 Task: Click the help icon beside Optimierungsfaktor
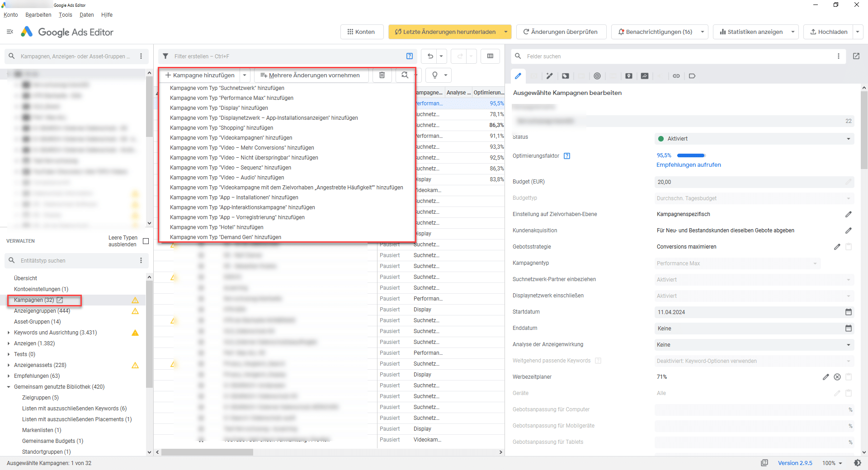567,156
